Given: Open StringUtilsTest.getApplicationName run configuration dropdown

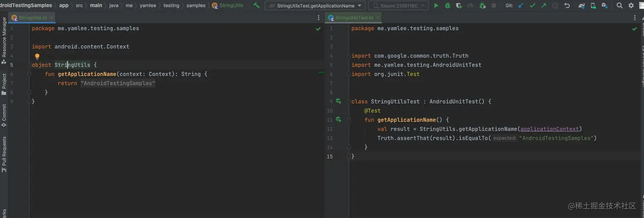Looking at the screenshot, I should 315,6.
